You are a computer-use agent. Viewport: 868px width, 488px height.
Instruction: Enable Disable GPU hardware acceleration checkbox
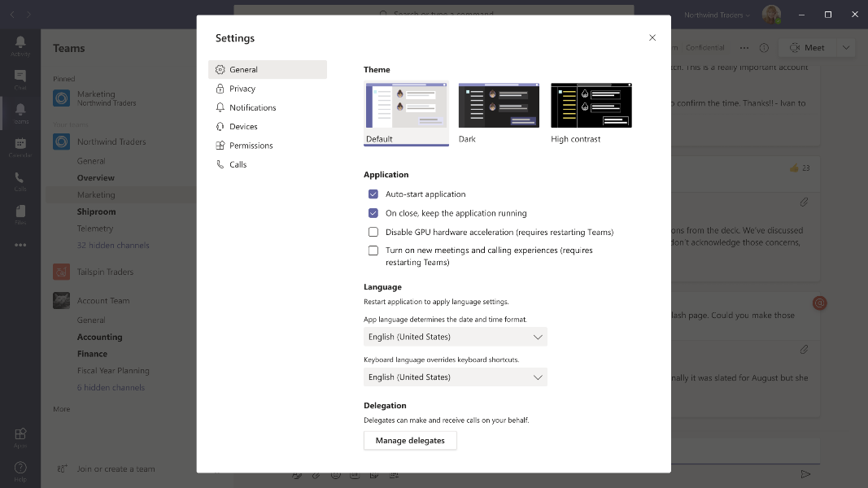pyautogui.click(x=373, y=232)
